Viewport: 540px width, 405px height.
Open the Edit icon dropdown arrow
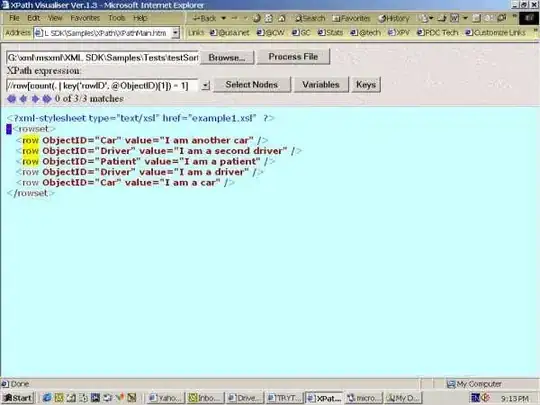(465, 18)
